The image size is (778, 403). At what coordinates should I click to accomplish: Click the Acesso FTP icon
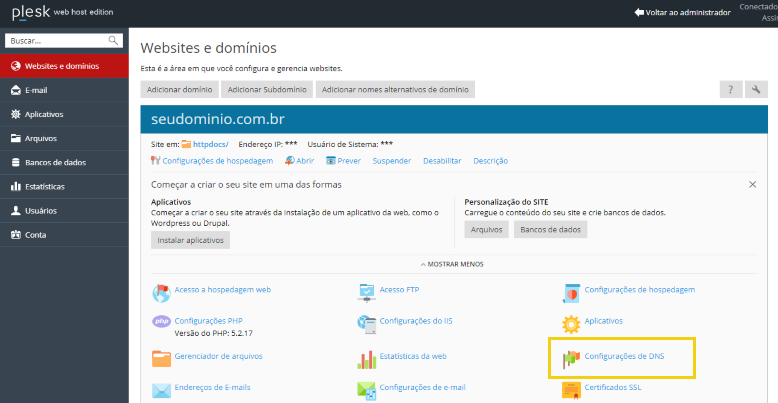point(366,293)
